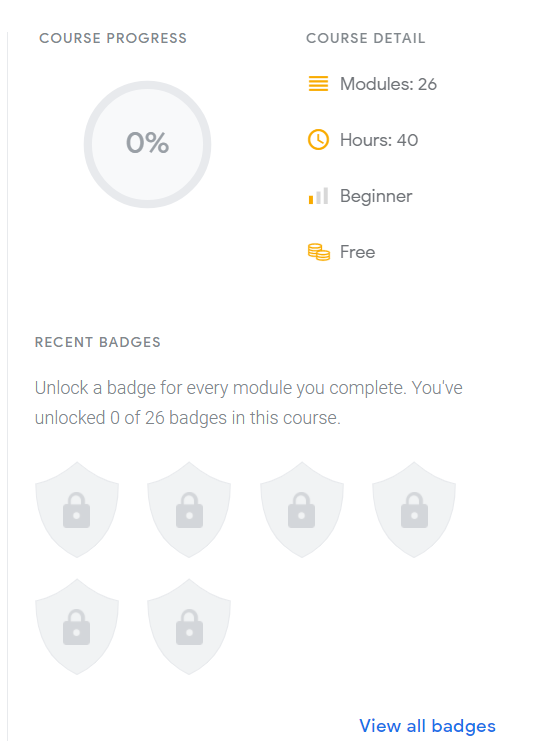
Task: Click the Beginner level bars icon
Action: [x=318, y=196]
